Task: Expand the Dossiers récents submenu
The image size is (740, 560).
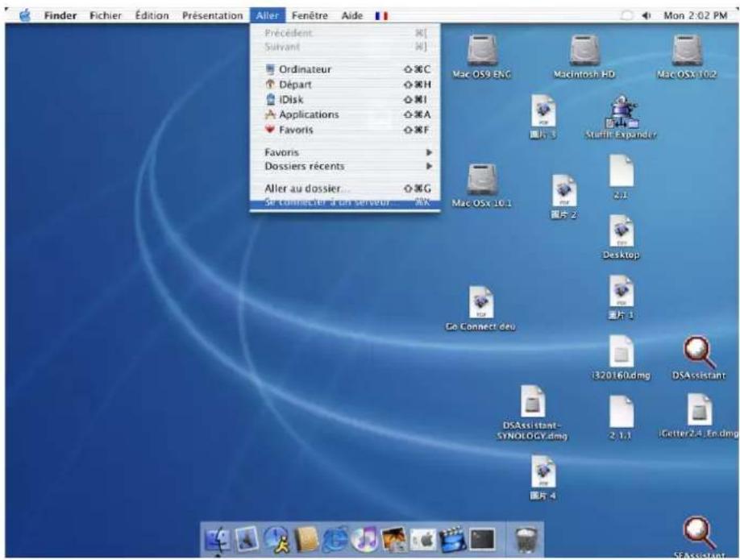Action: coord(345,166)
